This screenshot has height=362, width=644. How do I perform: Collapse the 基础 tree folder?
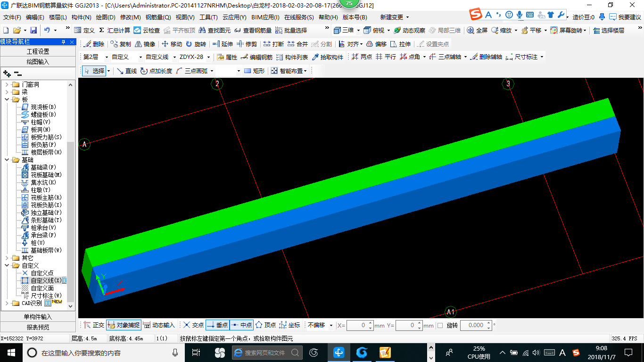7,160
